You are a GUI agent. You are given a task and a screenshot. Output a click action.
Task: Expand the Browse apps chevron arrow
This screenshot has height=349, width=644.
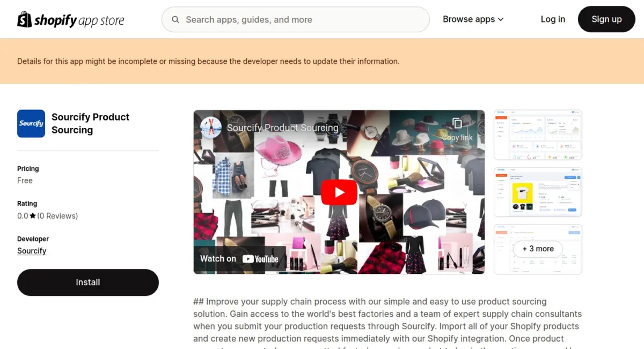[501, 19]
